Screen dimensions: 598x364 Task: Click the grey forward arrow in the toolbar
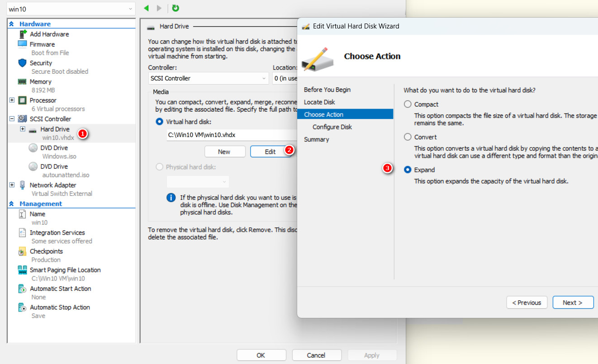(159, 8)
